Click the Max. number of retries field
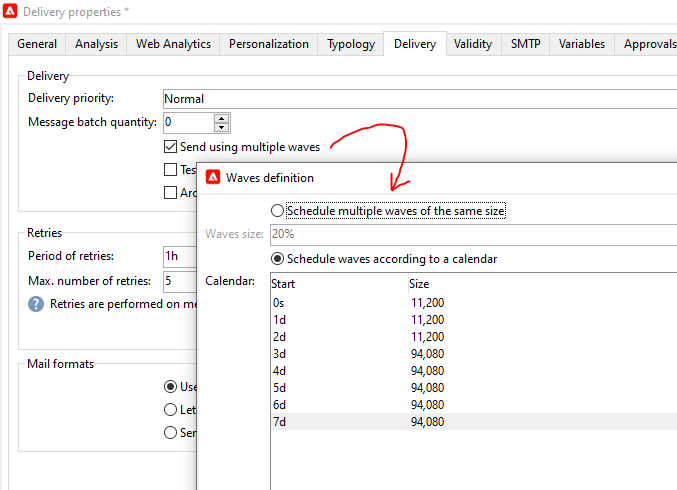 point(180,281)
